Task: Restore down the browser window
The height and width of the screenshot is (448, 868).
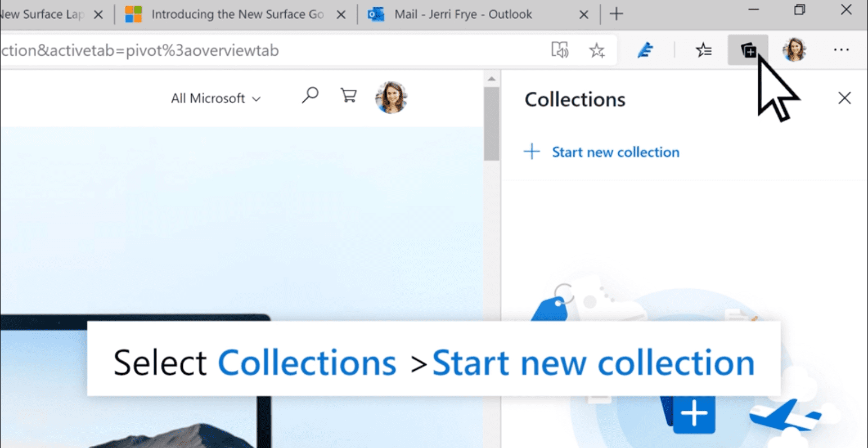Action: (799, 10)
